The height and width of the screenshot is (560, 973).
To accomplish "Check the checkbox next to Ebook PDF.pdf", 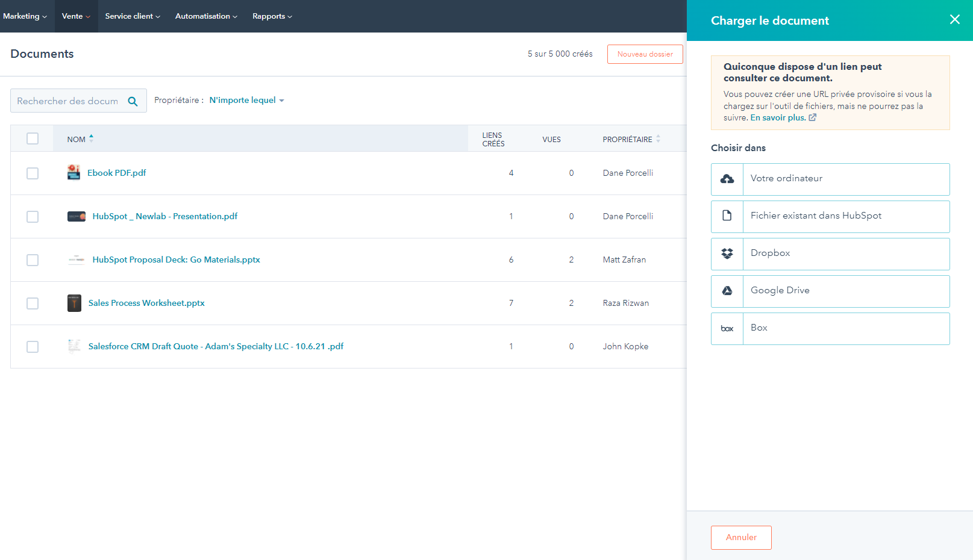I will 32,173.
